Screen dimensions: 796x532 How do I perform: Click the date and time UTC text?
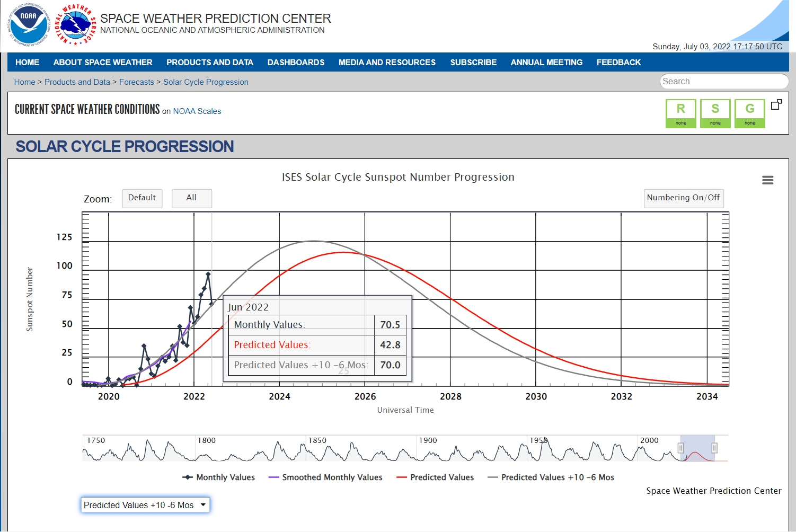coord(718,47)
